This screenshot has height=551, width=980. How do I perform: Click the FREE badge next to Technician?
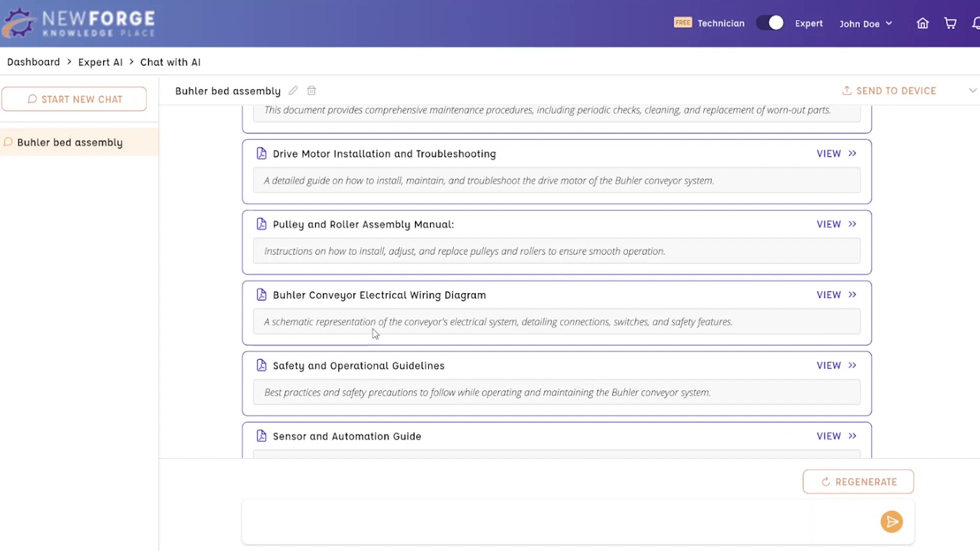(x=682, y=22)
